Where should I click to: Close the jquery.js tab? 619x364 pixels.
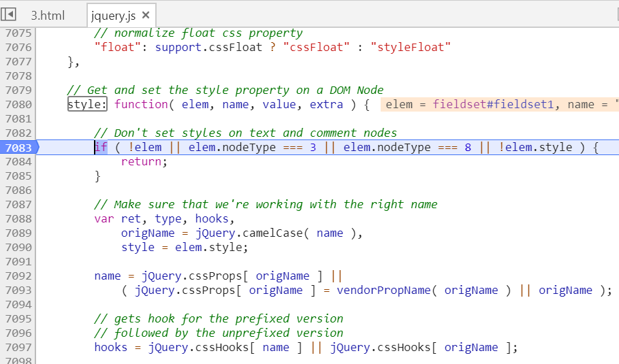(x=146, y=15)
